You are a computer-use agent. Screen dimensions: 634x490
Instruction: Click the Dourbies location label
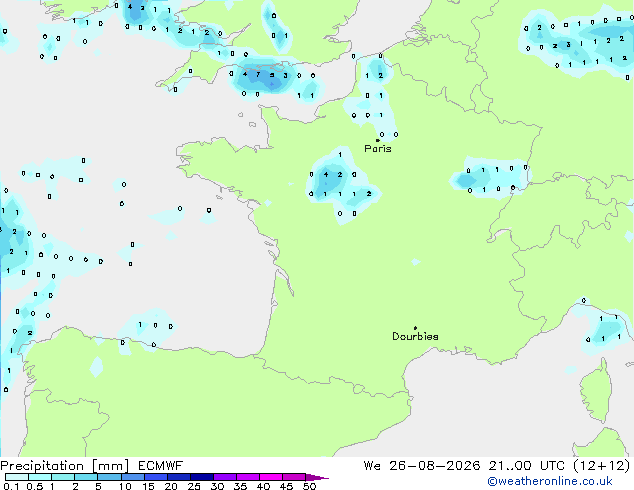[415, 336]
